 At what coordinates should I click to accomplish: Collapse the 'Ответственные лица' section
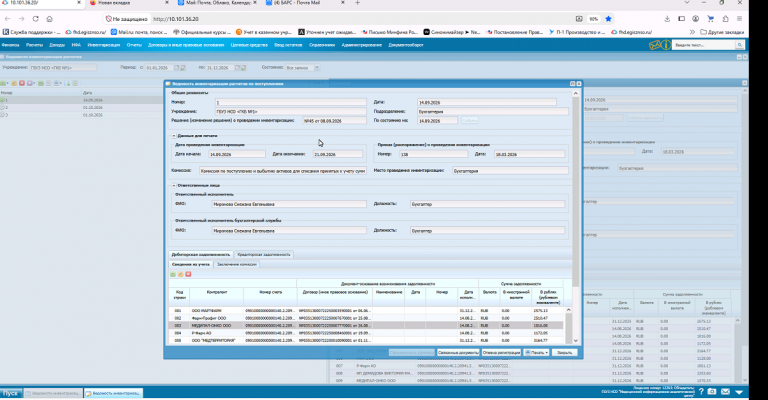173,186
